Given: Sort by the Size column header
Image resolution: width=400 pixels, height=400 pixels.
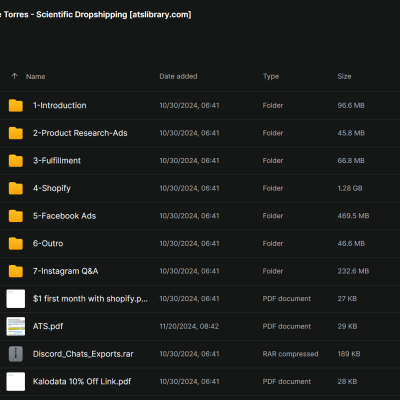Looking at the screenshot, I should click(344, 76).
